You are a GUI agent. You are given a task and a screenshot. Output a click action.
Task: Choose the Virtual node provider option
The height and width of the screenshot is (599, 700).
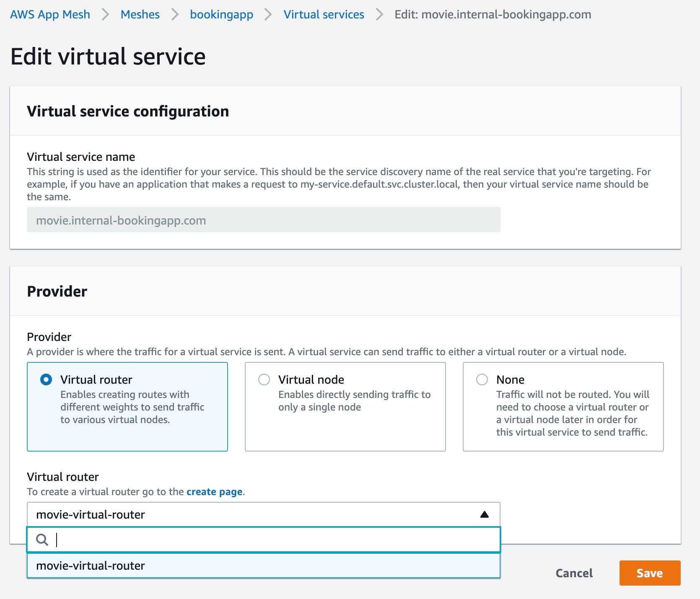(x=264, y=380)
